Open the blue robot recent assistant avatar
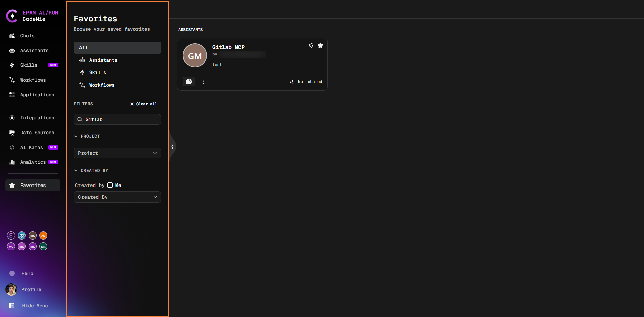 pyautogui.click(x=22, y=235)
